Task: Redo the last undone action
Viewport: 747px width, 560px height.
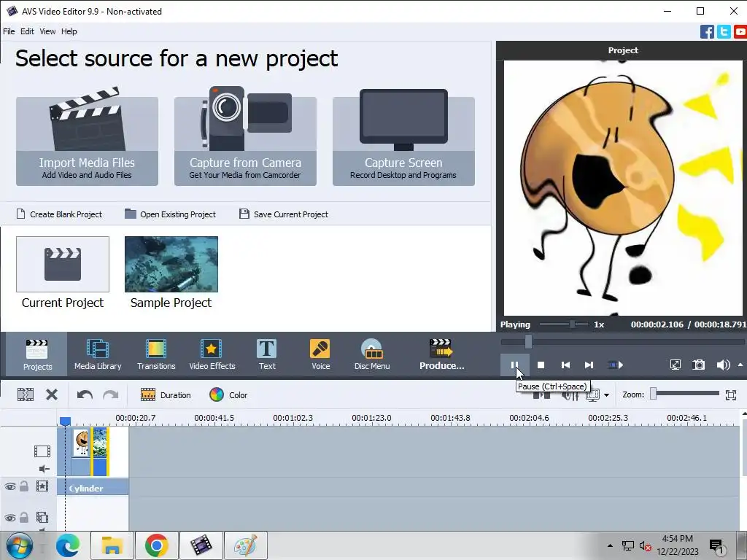Action: (111, 394)
